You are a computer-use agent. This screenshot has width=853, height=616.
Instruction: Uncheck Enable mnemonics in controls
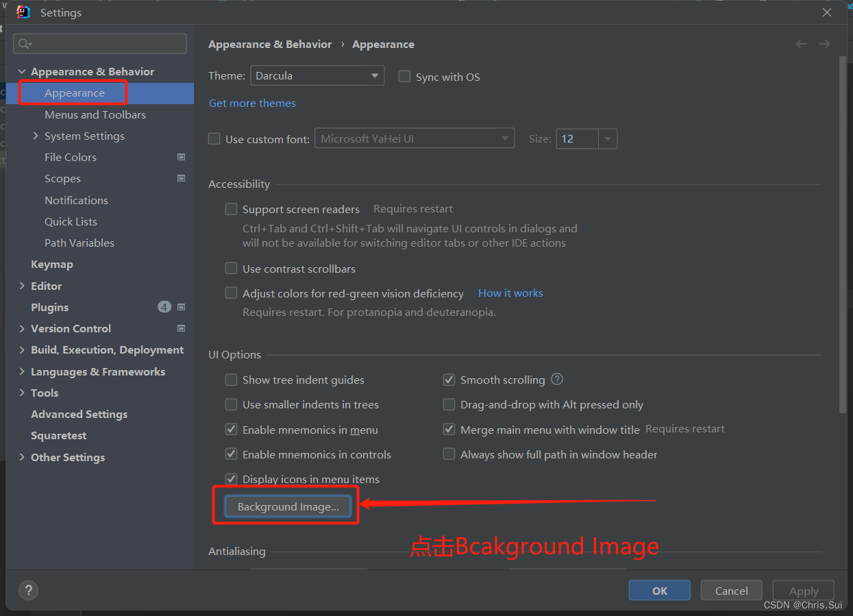tap(232, 454)
